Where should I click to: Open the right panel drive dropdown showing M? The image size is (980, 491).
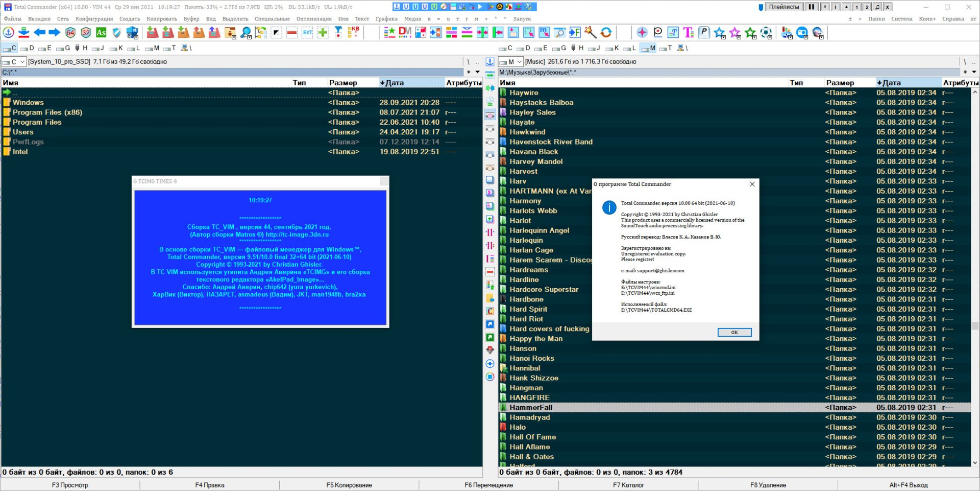coord(511,62)
